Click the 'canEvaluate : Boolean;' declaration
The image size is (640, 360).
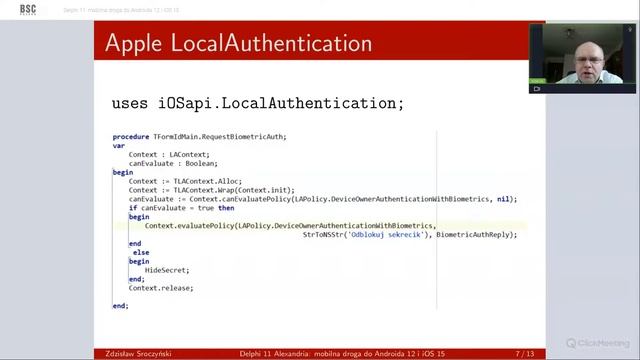[x=173, y=164]
